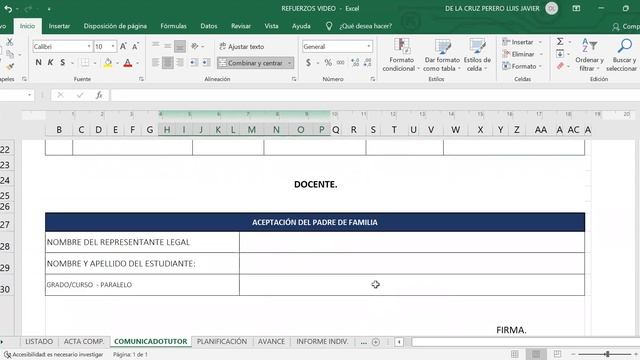Viewport: 640px width, 360px height.
Task: Align cell text to the right
Action: coord(180,62)
